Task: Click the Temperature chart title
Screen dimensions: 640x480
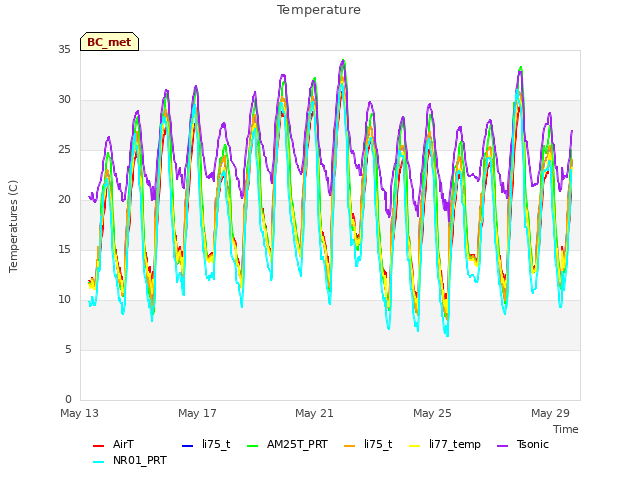Action: click(319, 10)
